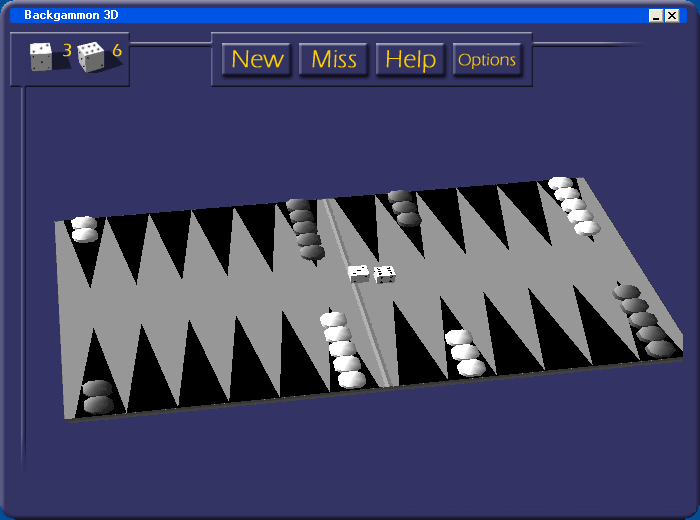Select top white checker in upper-left corner
700x520 pixels.
[x=84, y=223]
